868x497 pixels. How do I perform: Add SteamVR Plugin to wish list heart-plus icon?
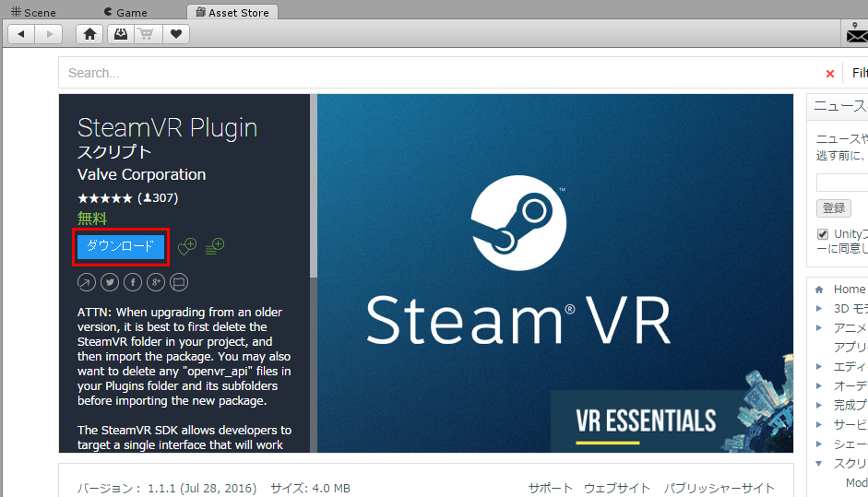[x=187, y=245]
